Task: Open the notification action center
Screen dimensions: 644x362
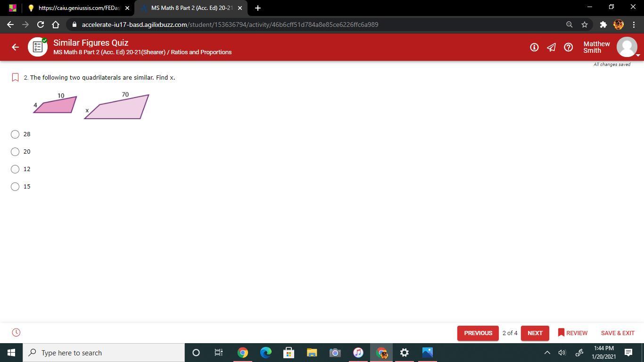Action: [x=628, y=353]
